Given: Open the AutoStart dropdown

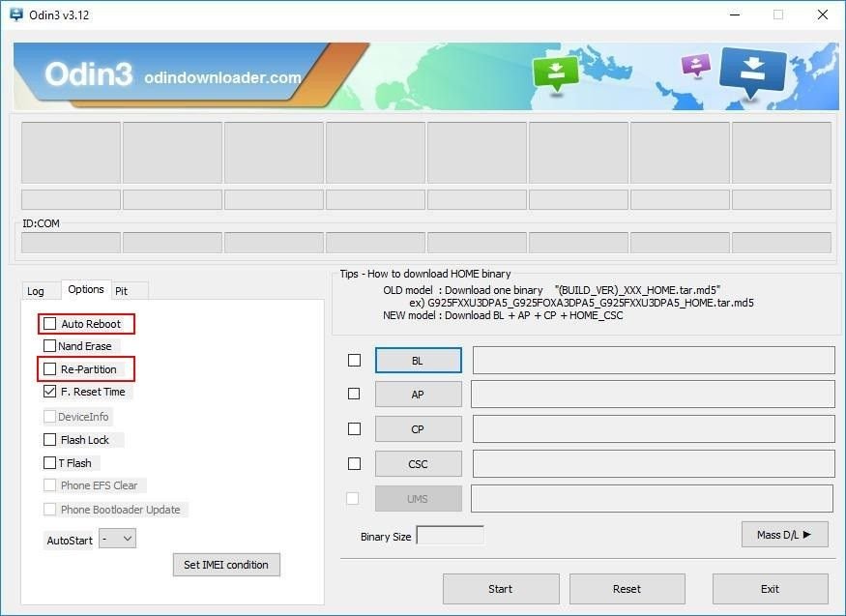Looking at the screenshot, I should click(118, 539).
